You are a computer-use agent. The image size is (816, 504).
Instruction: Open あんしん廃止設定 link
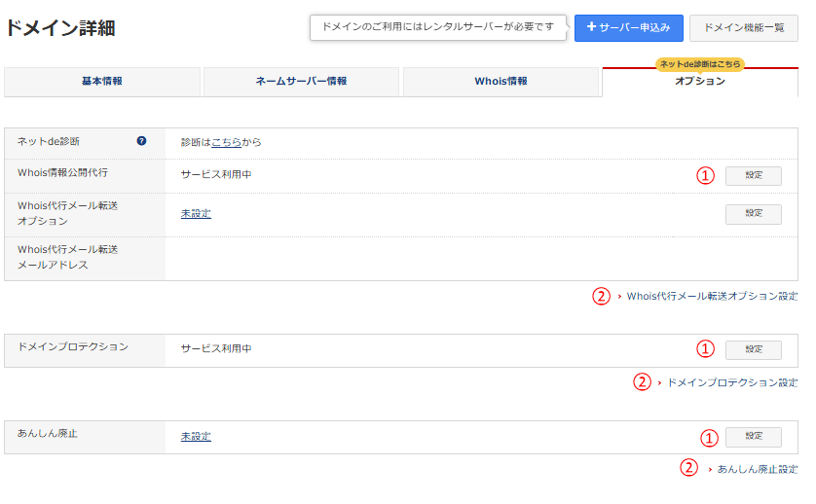coord(758,470)
